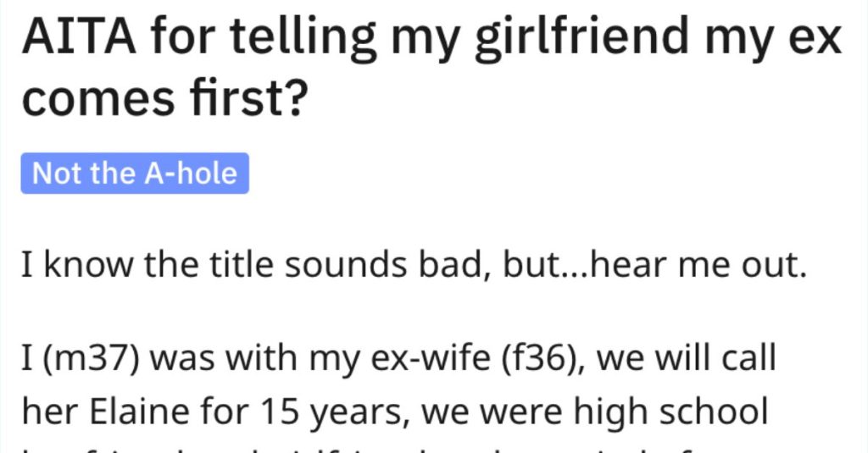
Task: Click the post title starting with "AITA"
Action: point(431,68)
